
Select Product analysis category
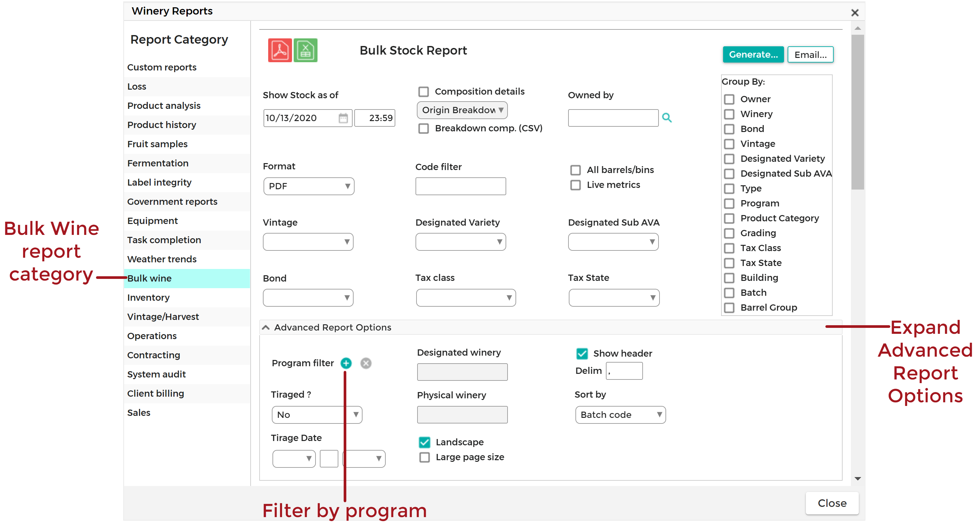click(x=187, y=106)
